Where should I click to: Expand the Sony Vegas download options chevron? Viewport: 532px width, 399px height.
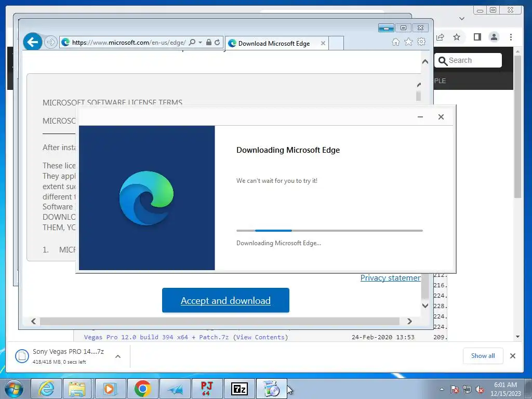click(118, 356)
